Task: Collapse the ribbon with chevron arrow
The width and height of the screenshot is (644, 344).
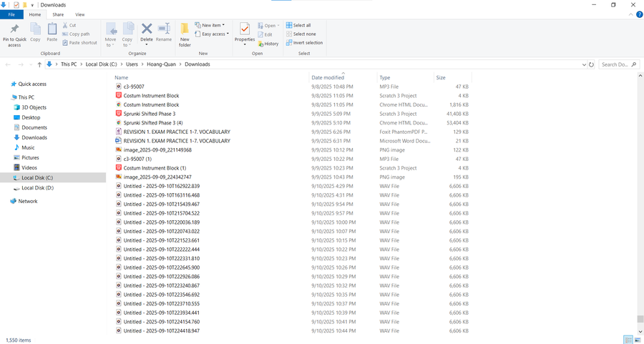Action: click(631, 14)
